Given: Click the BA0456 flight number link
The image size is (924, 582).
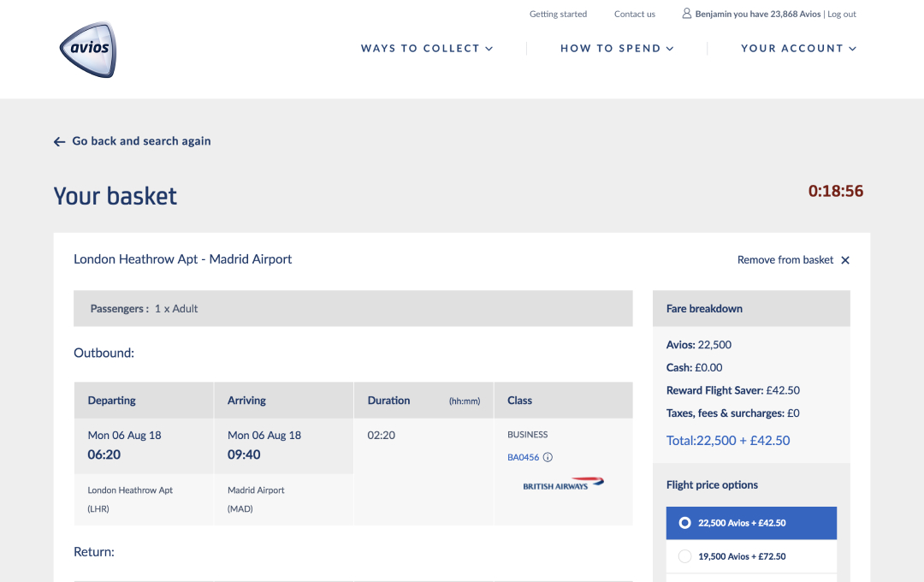Looking at the screenshot, I should tap(523, 457).
